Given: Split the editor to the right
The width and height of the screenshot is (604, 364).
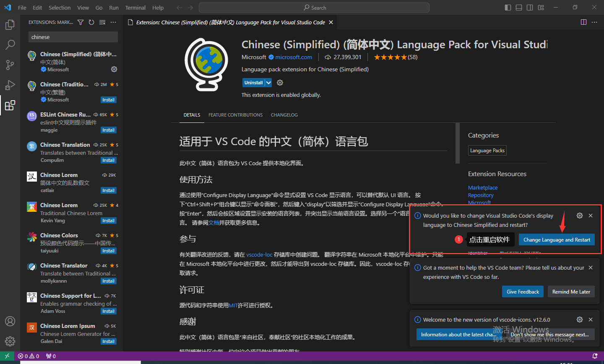Looking at the screenshot, I should point(583,22).
